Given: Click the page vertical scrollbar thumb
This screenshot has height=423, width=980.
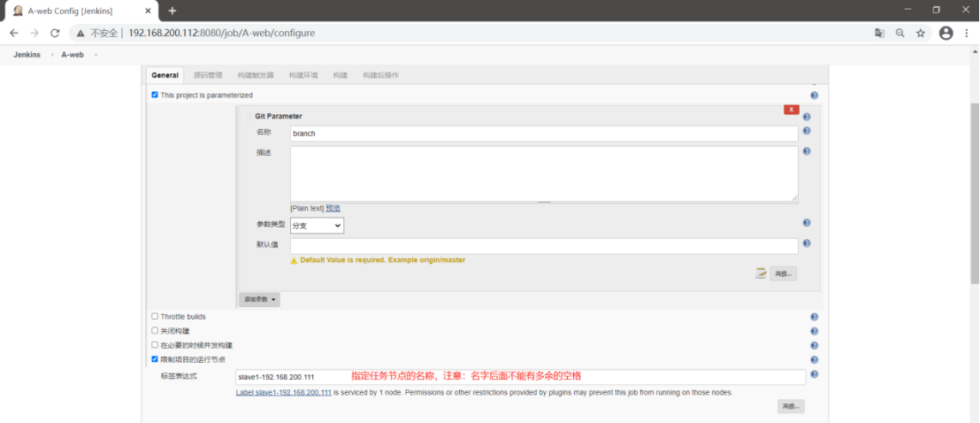Looking at the screenshot, I should coord(975,192).
